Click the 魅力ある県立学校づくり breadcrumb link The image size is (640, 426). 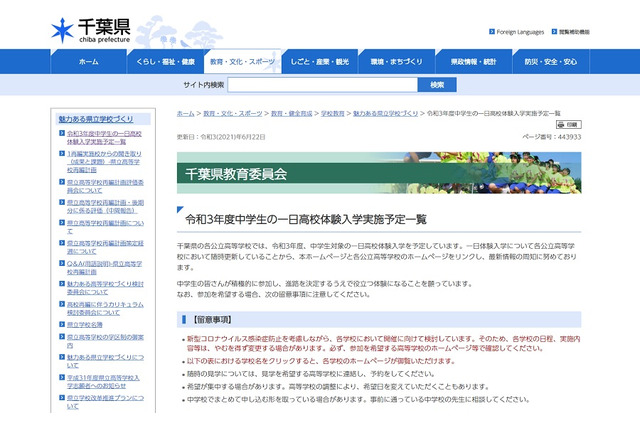coord(385,113)
